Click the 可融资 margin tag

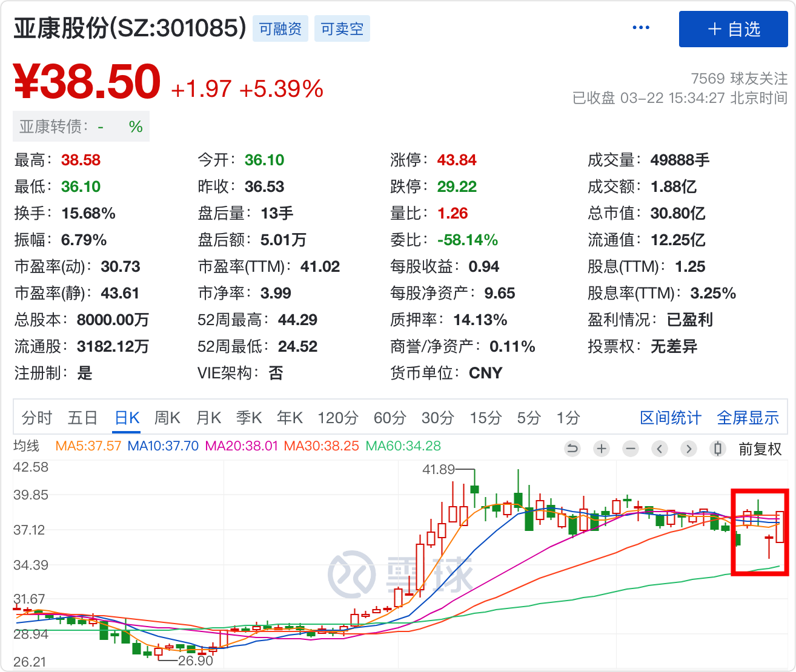280,29
